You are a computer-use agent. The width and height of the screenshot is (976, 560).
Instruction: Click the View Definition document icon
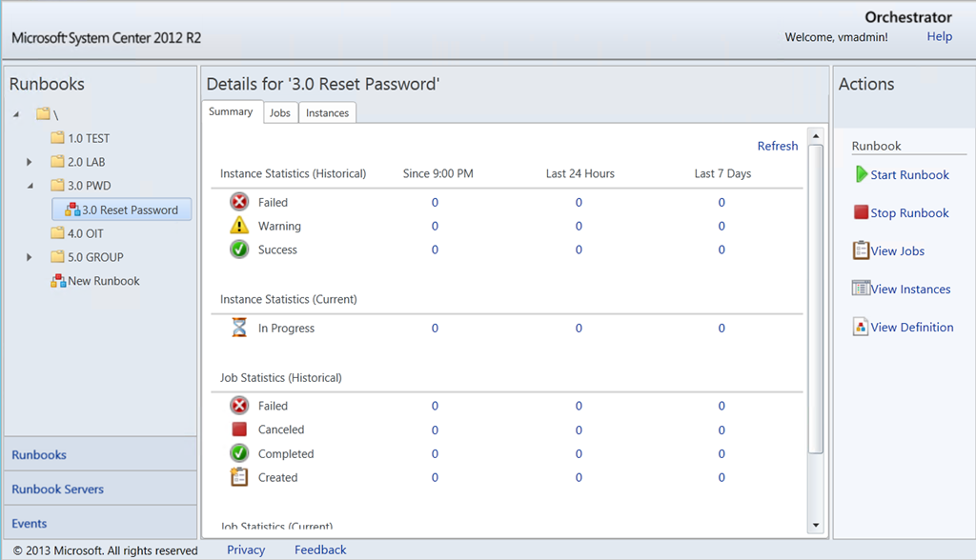[861, 327]
